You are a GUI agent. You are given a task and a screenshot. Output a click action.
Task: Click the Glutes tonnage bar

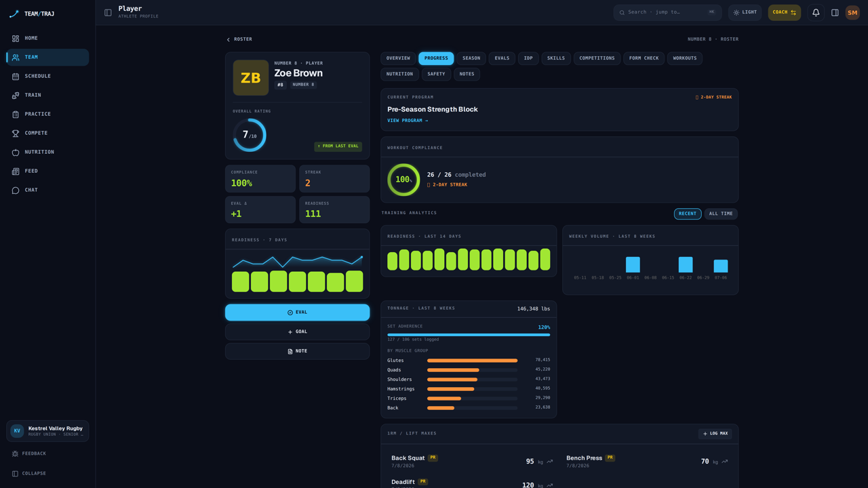pos(472,361)
